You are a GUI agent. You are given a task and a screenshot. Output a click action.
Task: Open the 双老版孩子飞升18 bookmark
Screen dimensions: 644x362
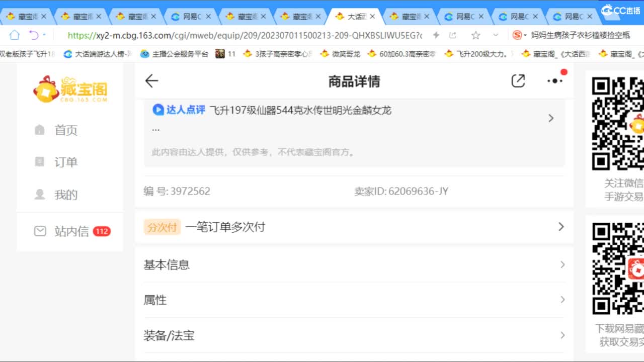click(x=28, y=54)
